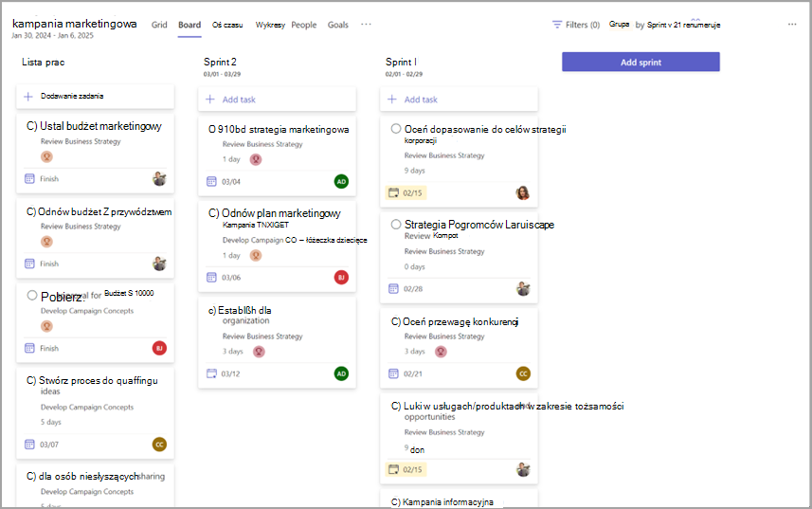Click calendar icon on 'Ustal budżet marketingowy' card

click(30, 178)
